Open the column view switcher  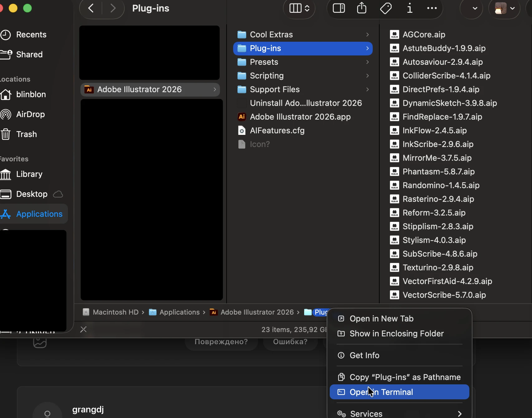tap(299, 8)
